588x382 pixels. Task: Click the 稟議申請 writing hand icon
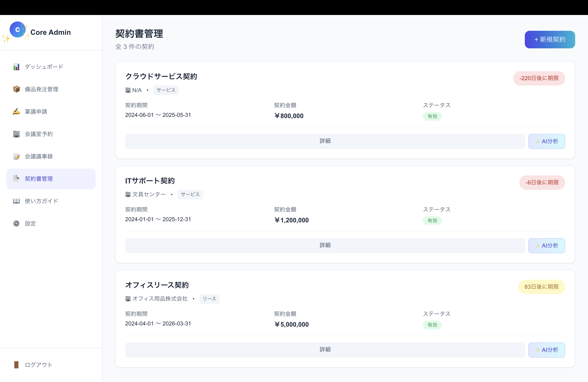[16, 111]
